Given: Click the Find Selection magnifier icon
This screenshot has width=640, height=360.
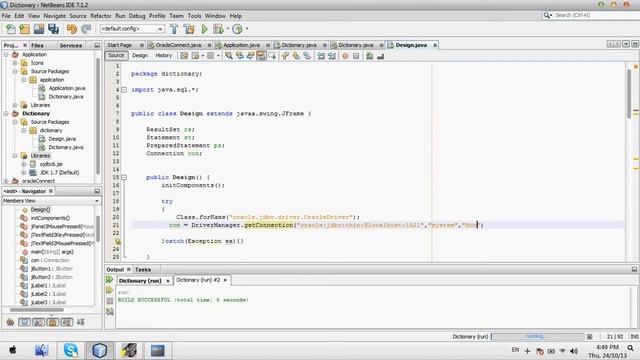Looking at the screenshot, I should [229, 56].
